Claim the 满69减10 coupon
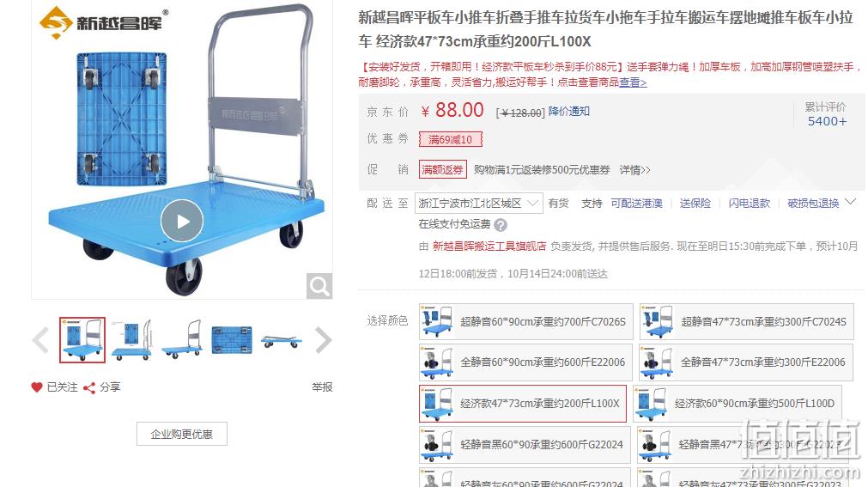 point(451,139)
